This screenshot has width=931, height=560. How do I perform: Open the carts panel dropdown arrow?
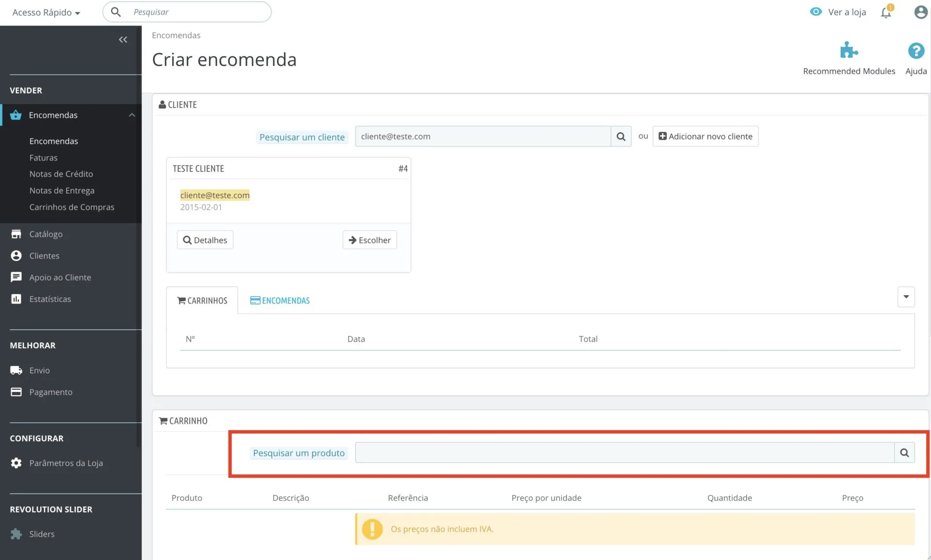(x=906, y=297)
